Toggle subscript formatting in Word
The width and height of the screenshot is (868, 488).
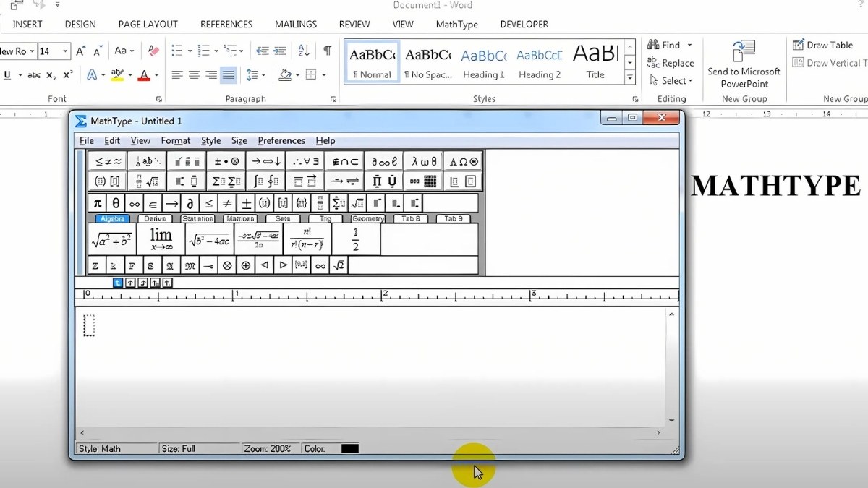coord(51,75)
